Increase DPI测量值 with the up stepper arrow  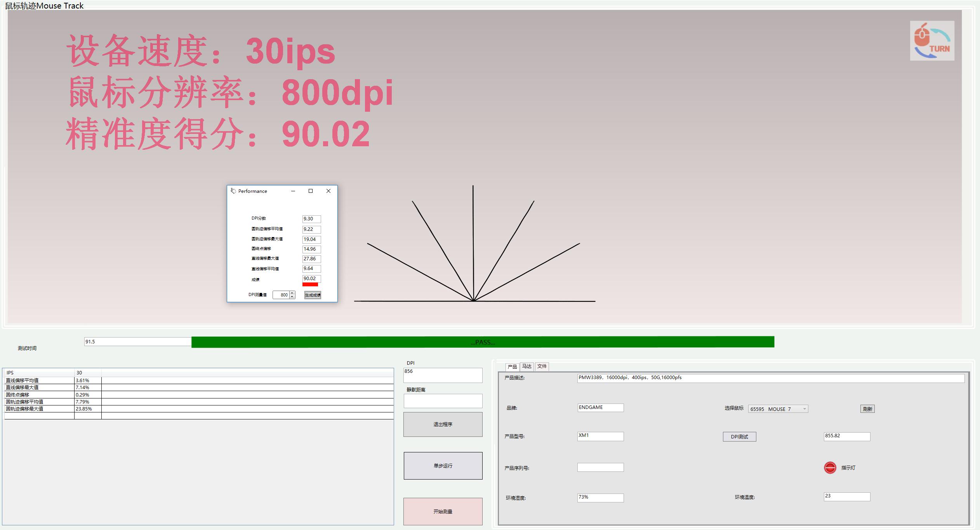tap(292, 293)
